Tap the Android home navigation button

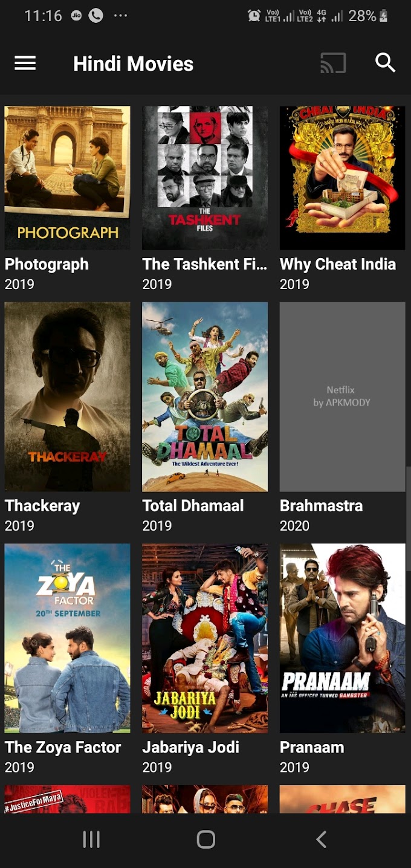pos(206,839)
